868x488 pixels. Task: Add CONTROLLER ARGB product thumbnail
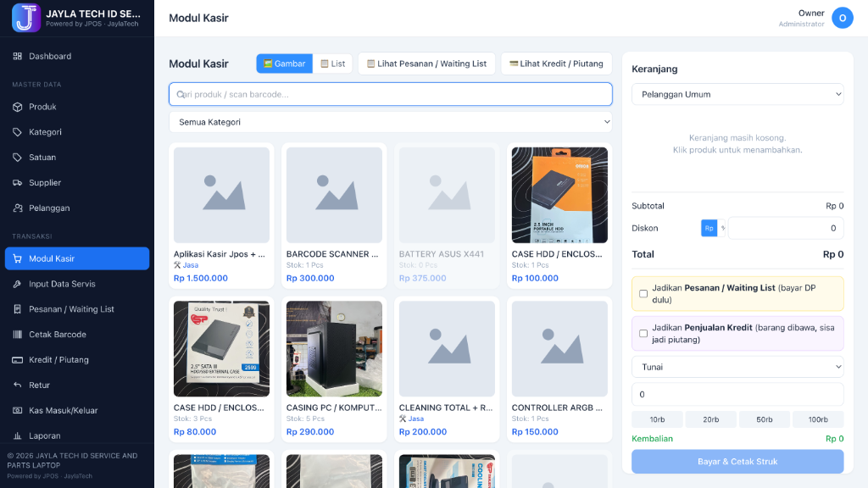(559, 348)
